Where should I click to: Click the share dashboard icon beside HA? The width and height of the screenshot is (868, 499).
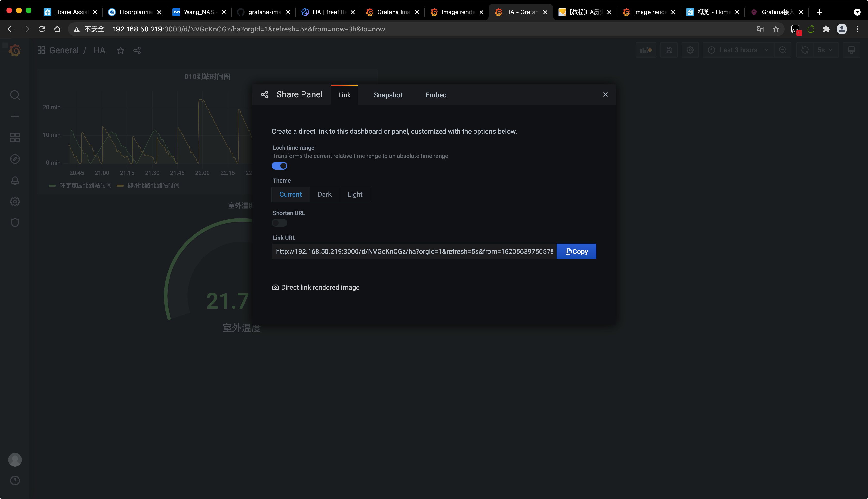[x=137, y=50]
